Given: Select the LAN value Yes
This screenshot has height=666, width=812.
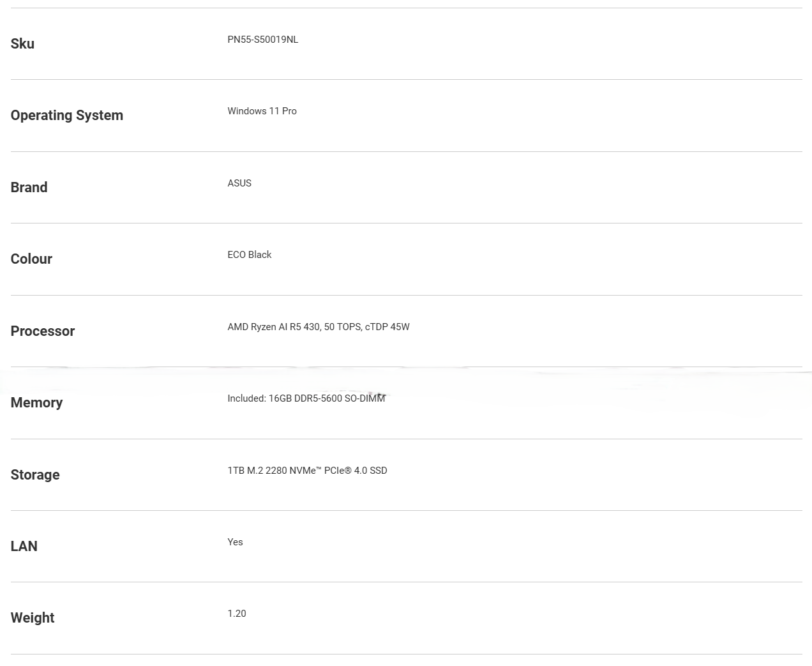Looking at the screenshot, I should [x=235, y=542].
